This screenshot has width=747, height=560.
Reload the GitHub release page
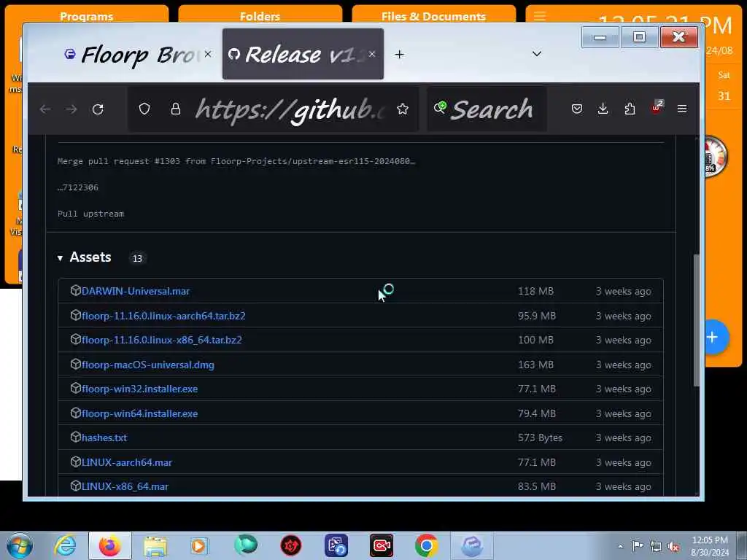coord(98,109)
